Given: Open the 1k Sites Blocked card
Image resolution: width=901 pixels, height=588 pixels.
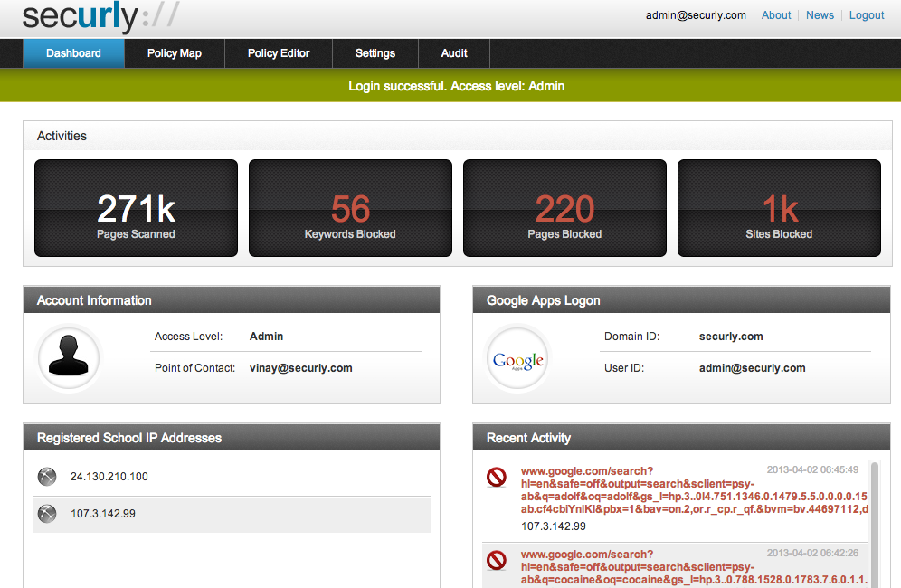Looking at the screenshot, I should point(779,208).
